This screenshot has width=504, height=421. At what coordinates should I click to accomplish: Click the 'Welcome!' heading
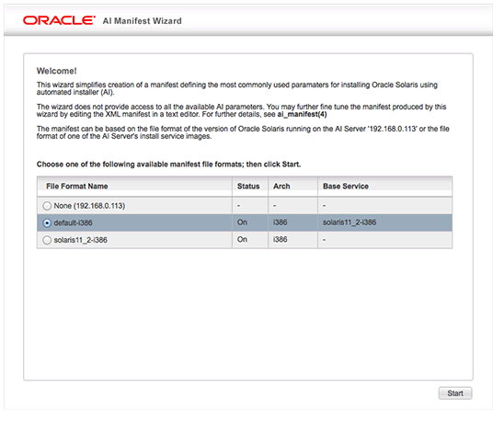pyautogui.click(x=58, y=72)
